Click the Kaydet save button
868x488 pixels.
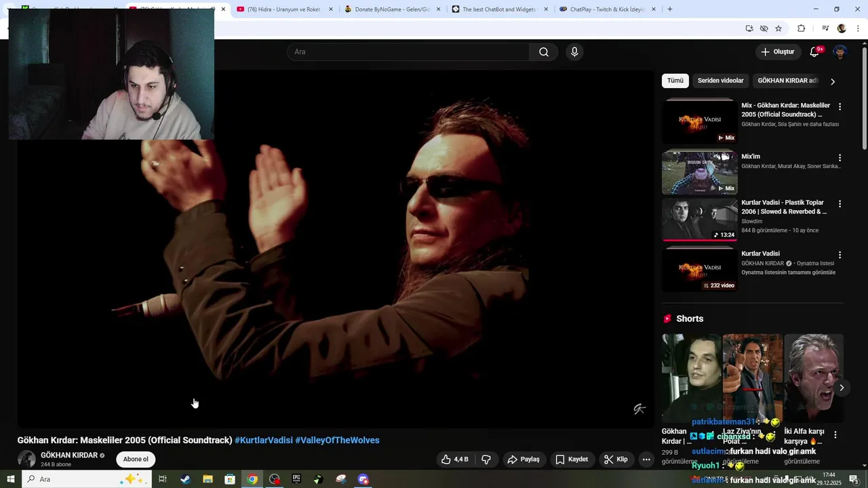coord(572,460)
